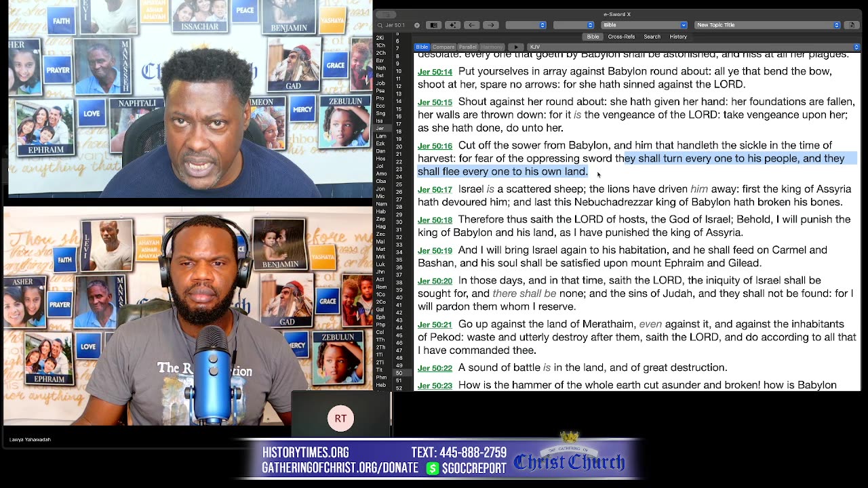Select book Psa in the book list
The height and width of the screenshot is (488, 868).
(380, 90)
